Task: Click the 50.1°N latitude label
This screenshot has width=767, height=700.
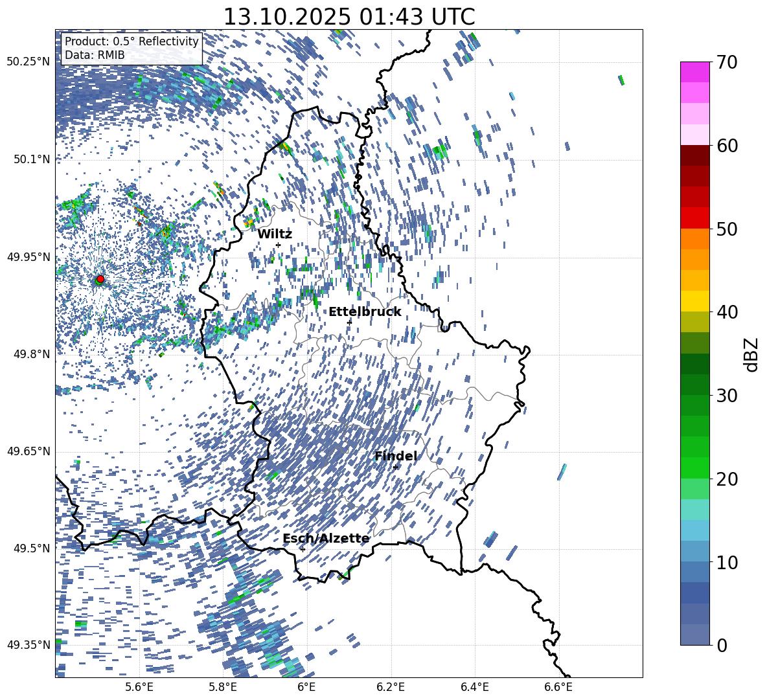Action: (x=32, y=159)
